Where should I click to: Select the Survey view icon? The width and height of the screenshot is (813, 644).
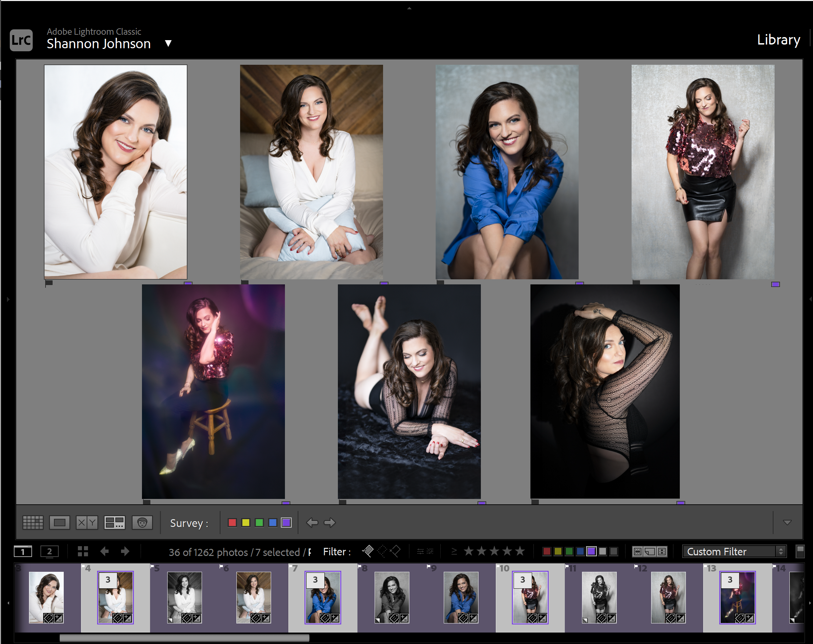point(115,523)
